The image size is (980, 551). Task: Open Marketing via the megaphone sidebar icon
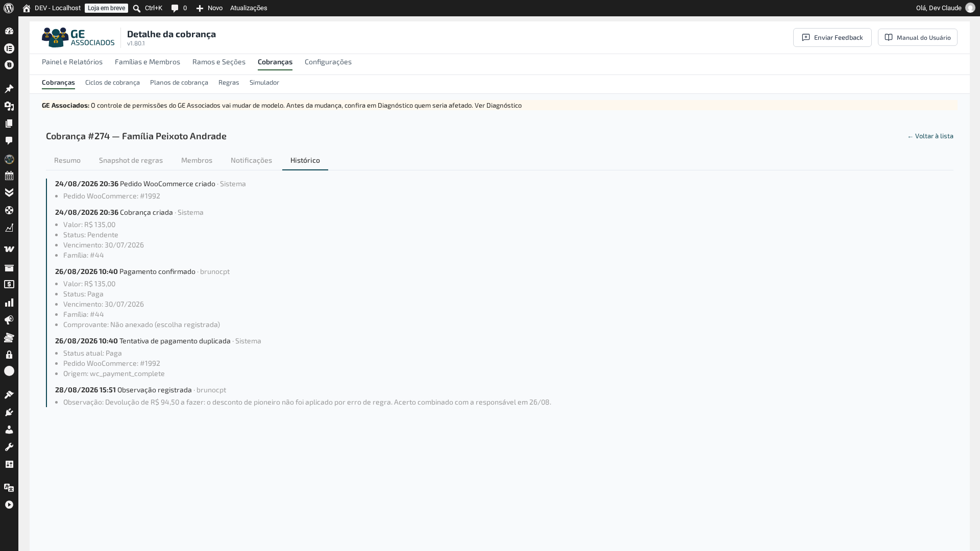pyautogui.click(x=9, y=320)
